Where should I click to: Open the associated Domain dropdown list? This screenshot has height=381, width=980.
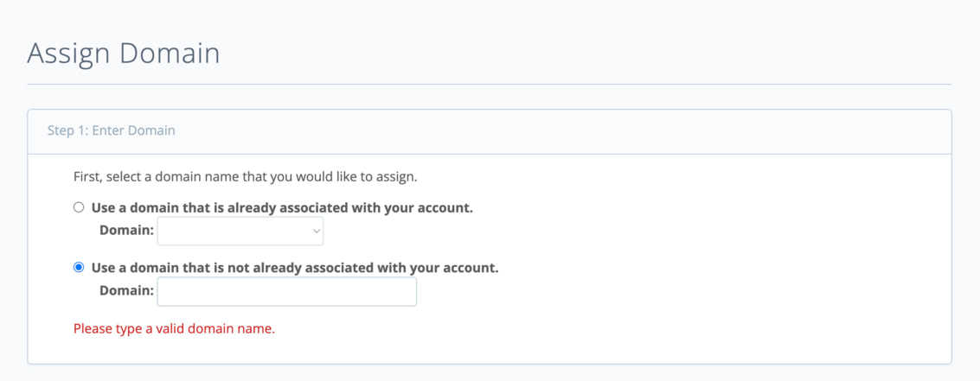point(240,231)
